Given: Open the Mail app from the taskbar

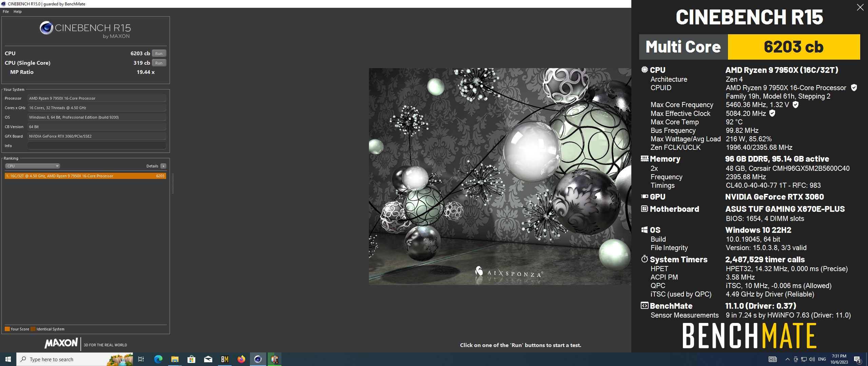Looking at the screenshot, I should (x=208, y=359).
